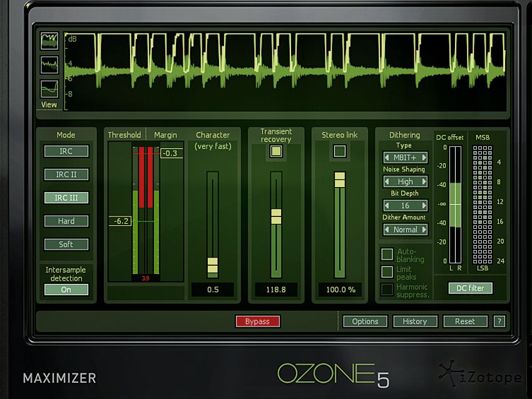532x399 pixels.
Task: Click the DC offset L R meter
Action: point(455,205)
